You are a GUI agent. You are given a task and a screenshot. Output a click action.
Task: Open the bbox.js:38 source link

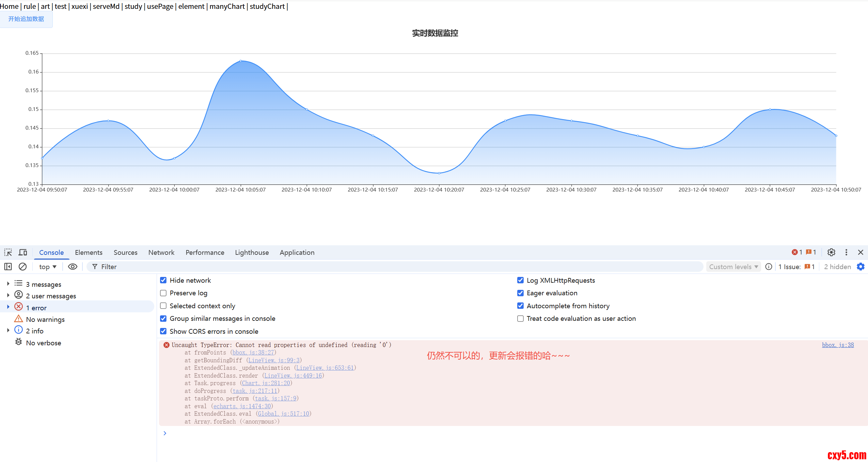pyautogui.click(x=838, y=345)
